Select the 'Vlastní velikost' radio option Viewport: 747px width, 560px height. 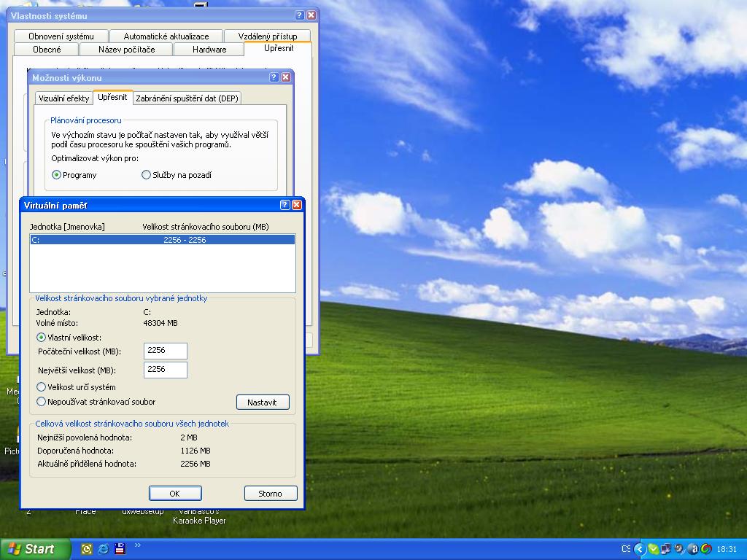[42, 338]
